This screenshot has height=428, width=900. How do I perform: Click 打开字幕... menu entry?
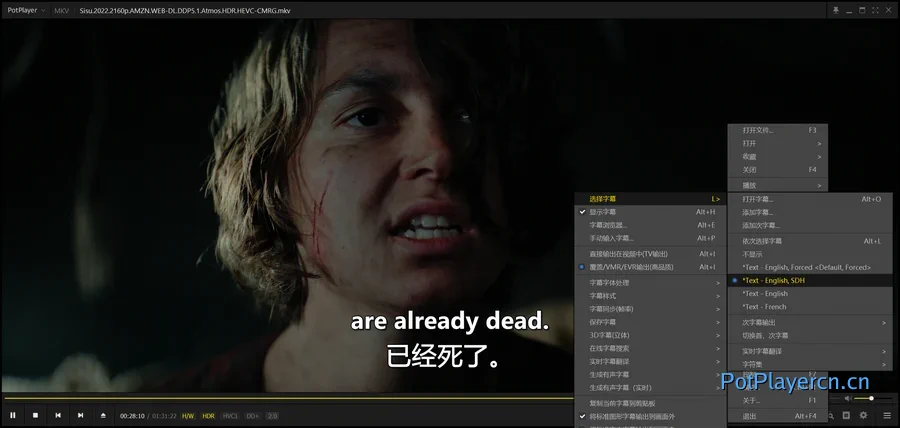tap(760, 199)
